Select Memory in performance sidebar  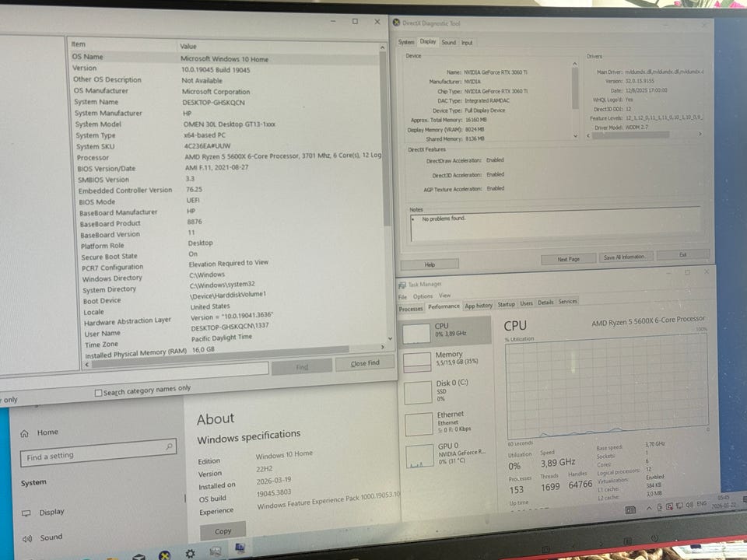(447, 359)
